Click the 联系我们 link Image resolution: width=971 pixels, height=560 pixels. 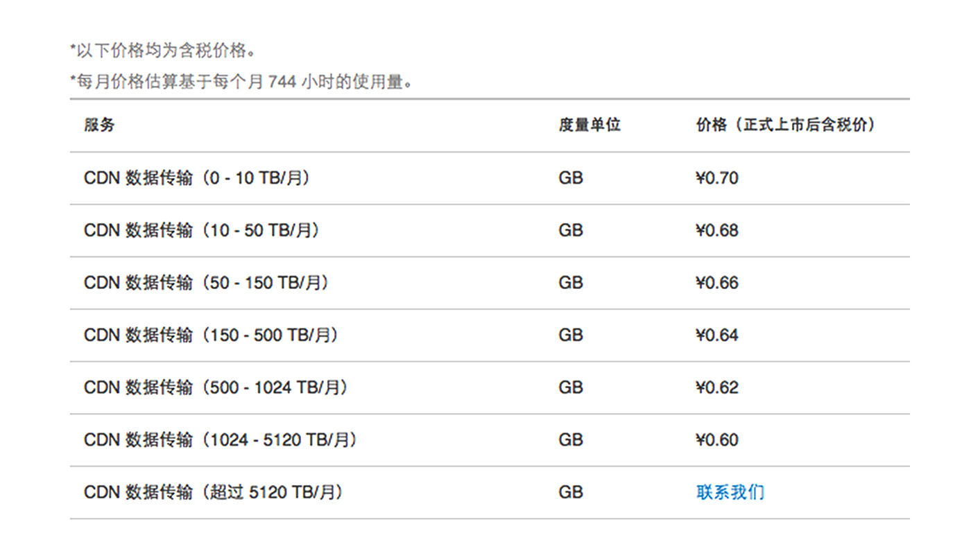pos(730,492)
